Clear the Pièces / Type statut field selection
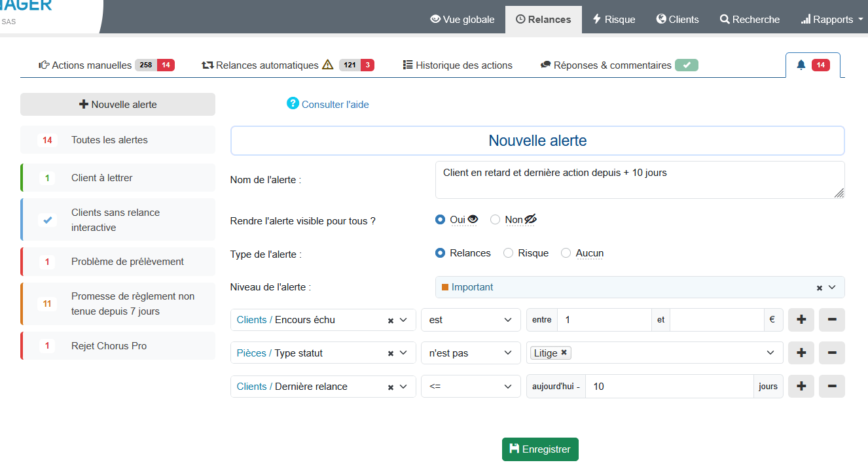The image size is (868, 469). (x=391, y=353)
